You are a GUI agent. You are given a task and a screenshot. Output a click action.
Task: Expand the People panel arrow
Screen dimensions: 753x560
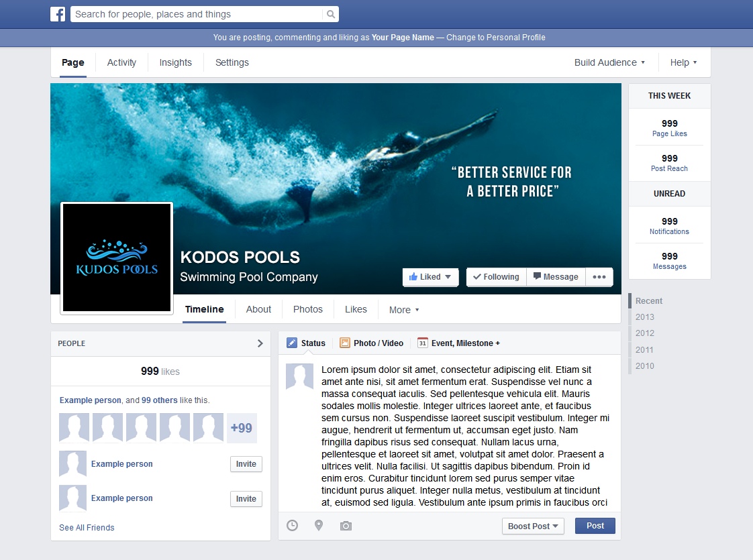tap(260, 343)
